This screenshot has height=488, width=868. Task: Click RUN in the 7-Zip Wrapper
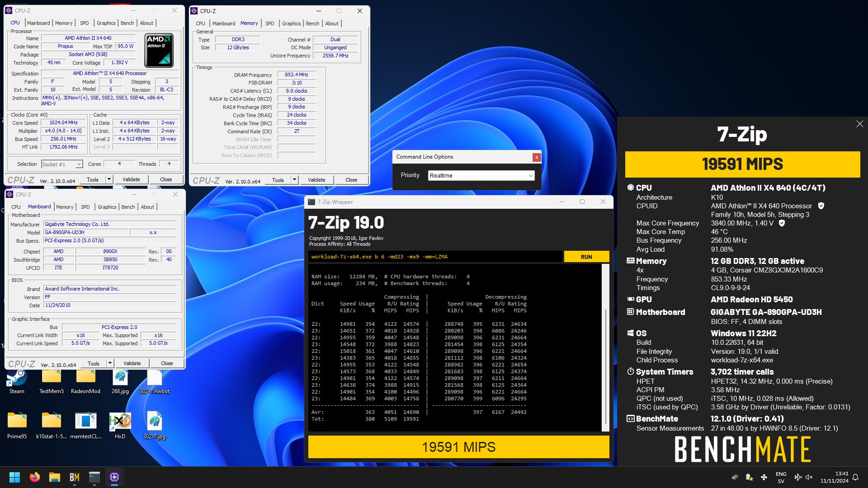point(586,257)
